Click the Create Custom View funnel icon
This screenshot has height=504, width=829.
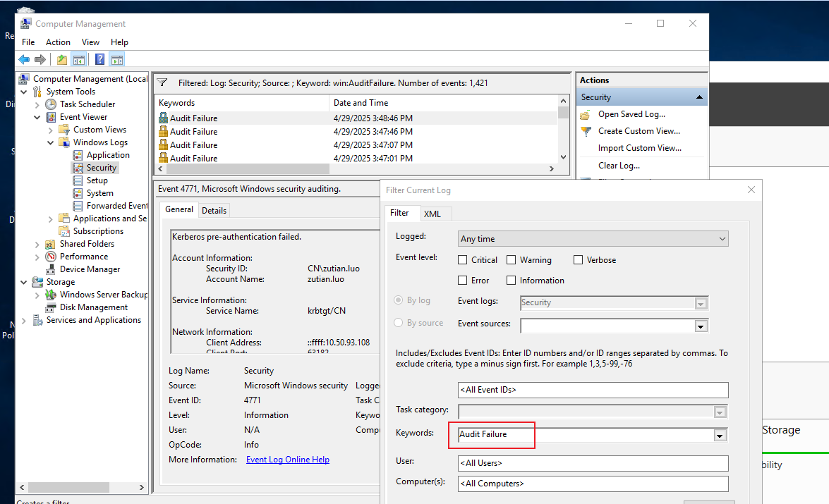click(586, 132)
